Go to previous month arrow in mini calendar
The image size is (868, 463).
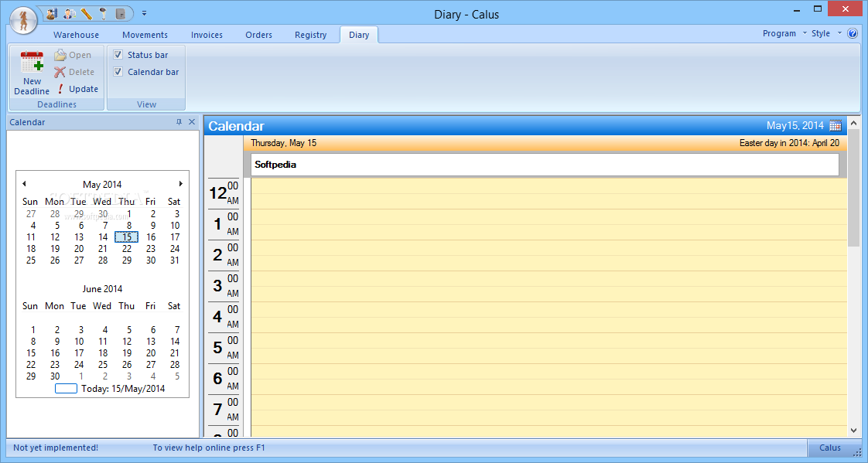coord(24,184)
